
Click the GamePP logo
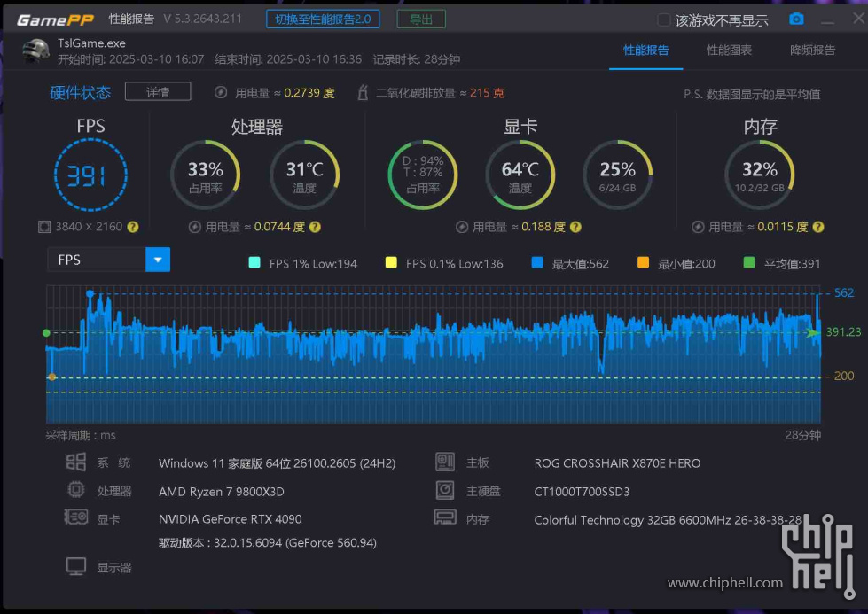(55, 20)
